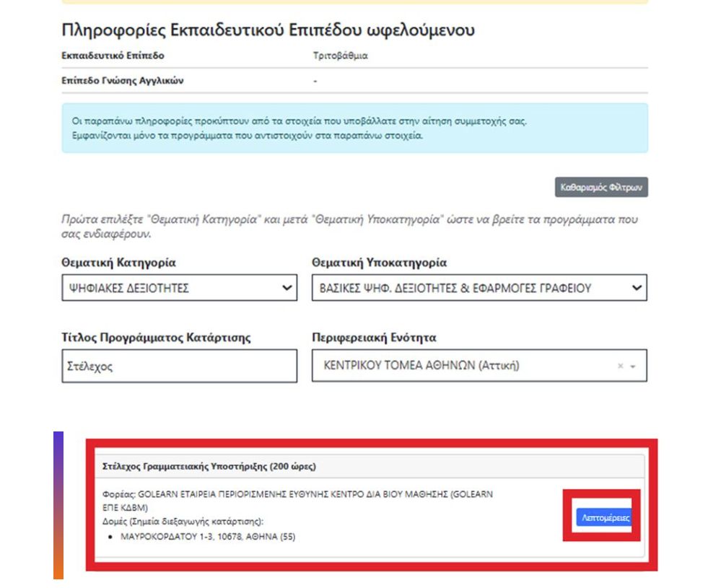Click the Τίτλος Προγράμματος Κατάρτισης text field
Viewport: 708px width, 588px height.
(x=179, y=366)
